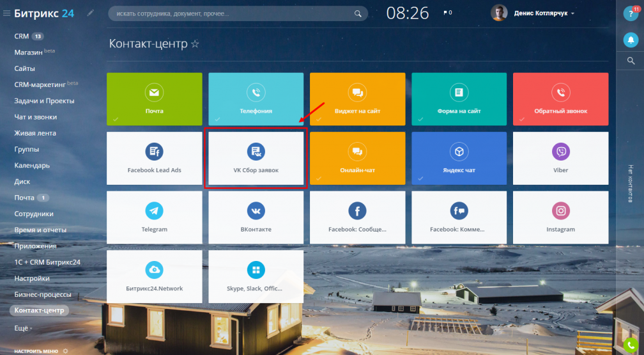Click the pencil icon beside Битрикс 24
Screen dimensions: 644x355
click(x=90, y=13)
